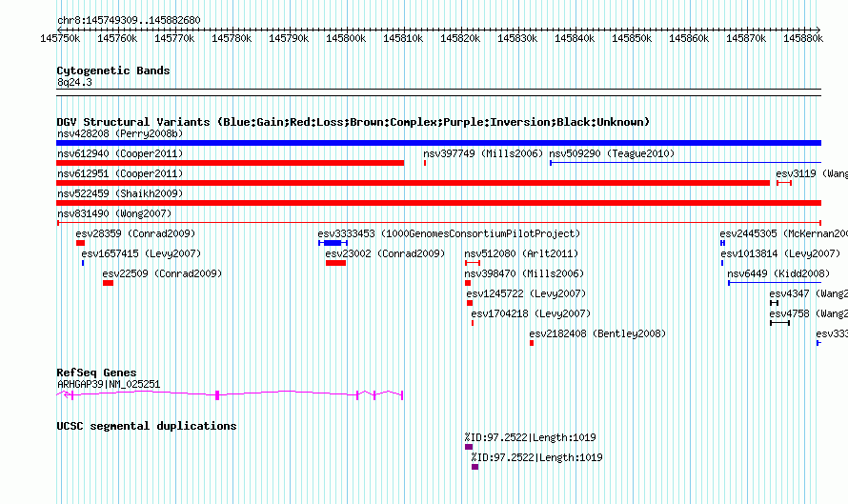
Task: Click the 145880k ruler position
Action: point(803,38)
